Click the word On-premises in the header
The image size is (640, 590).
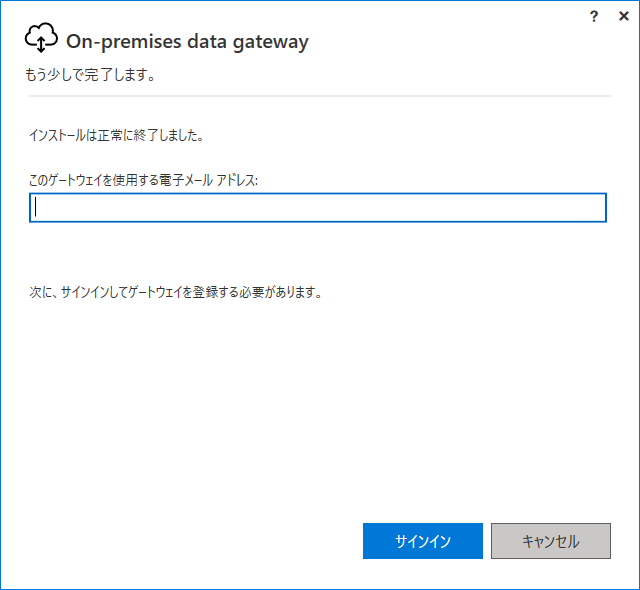(124, 42)
